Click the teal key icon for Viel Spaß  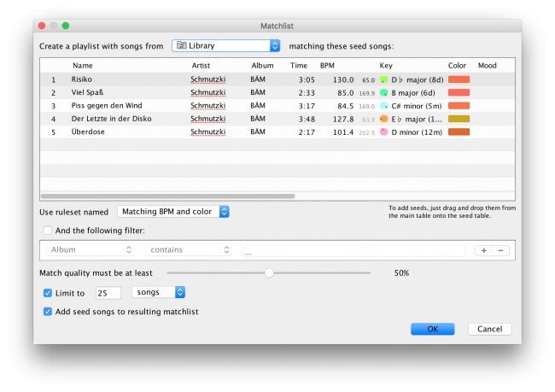click(x=383, y=93)
